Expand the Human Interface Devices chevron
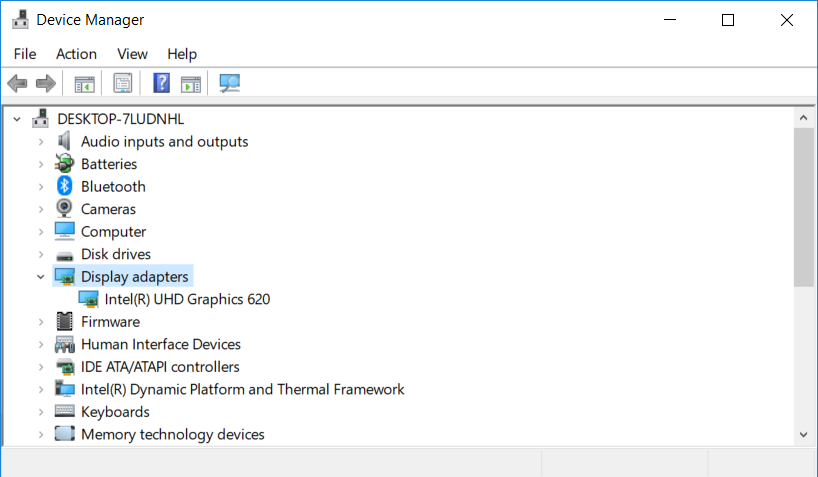The height and width of the screenshot is (477, 818). coord(41,344)
